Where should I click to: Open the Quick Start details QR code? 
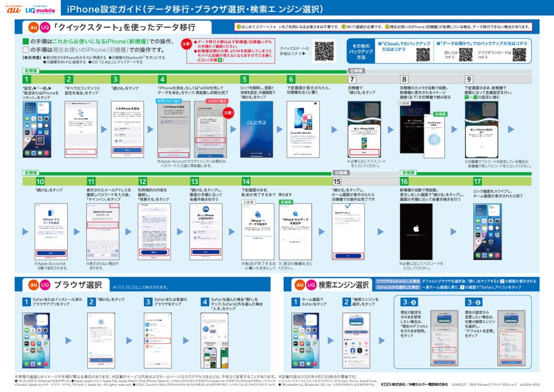point(324,51)
